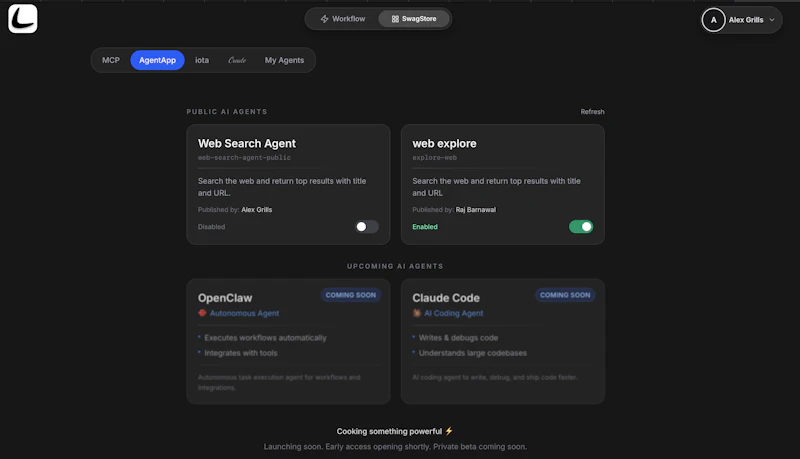
Task: Click publisher name Alex Grills on card
Action: [257, 210]
